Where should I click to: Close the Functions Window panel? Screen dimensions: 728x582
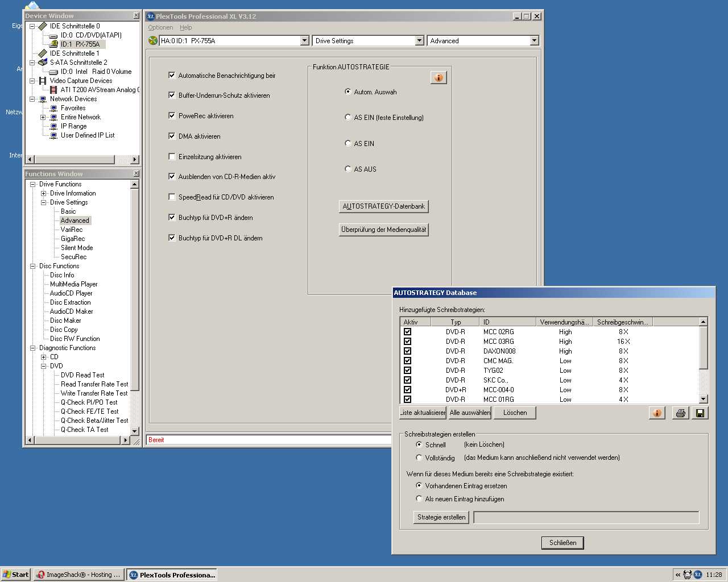[x=136, y=173]
